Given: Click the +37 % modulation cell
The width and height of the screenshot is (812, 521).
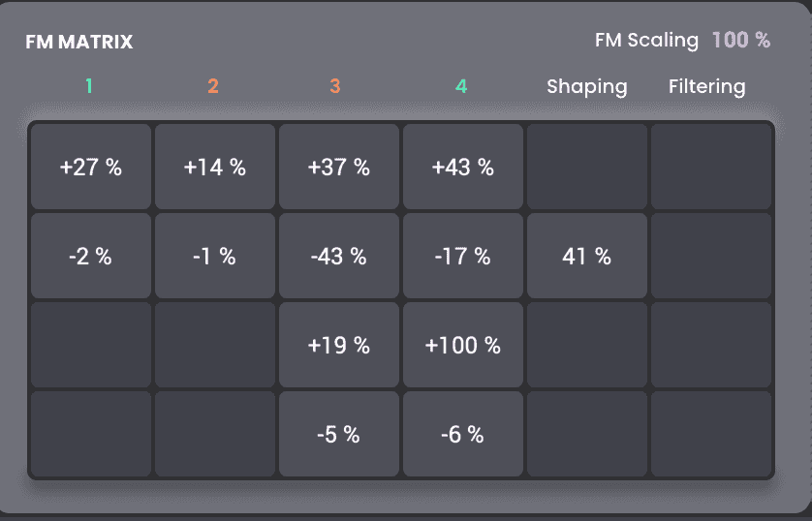Looking at the screenshot, I should click(338, 167).
